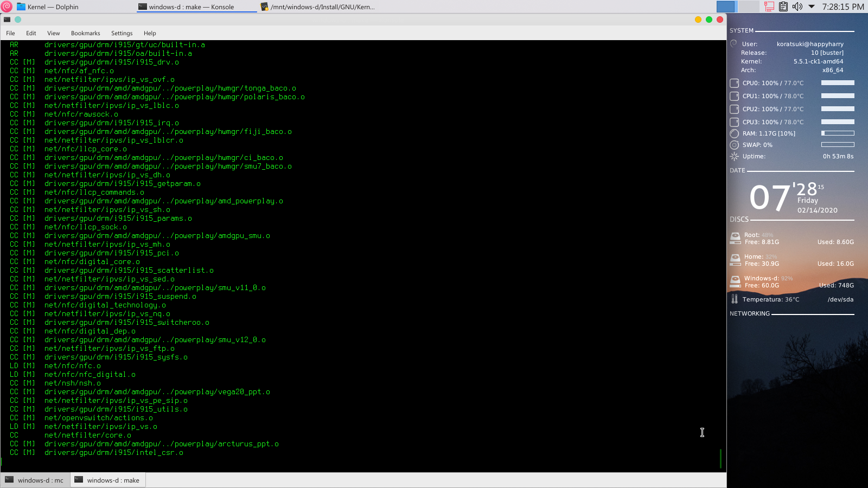Image resolution: width=868 pixels, height=488 pixels.
Task: Switch to the second virtual desktop in pager
Action: coord(749,7)
